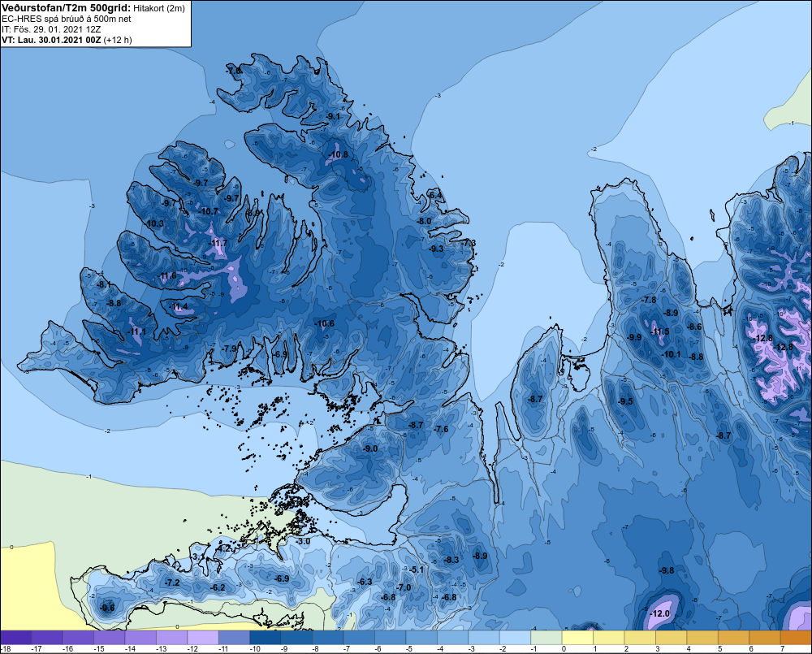
Task: Click the -13 legend scale label
Action: click(x=162, y=649)
